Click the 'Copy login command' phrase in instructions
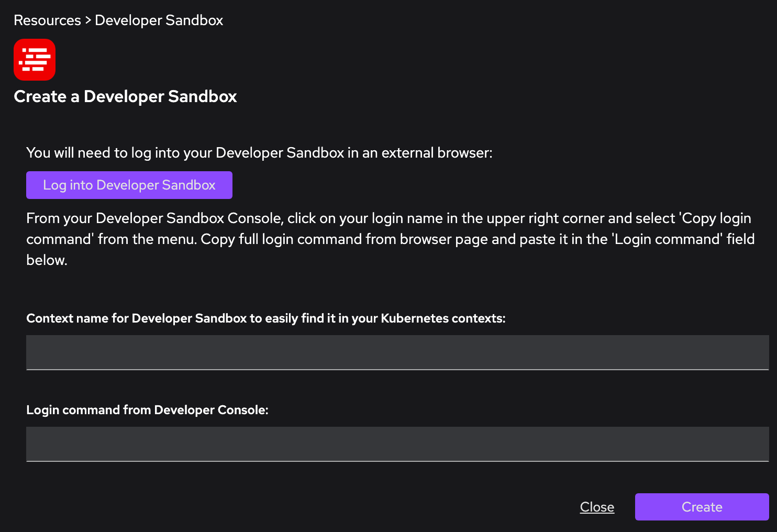This screenshot has height=532, width=777. click(x=716, y=218)
